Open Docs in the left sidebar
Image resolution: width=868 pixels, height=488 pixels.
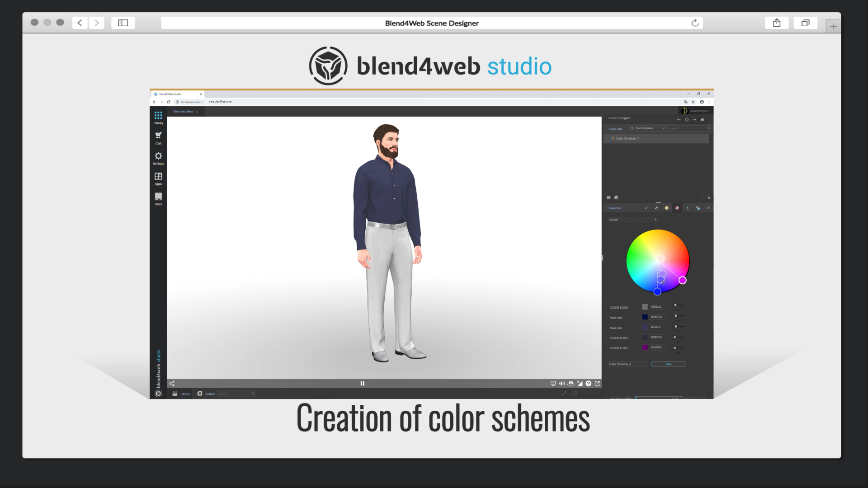(x=158, y=199)
